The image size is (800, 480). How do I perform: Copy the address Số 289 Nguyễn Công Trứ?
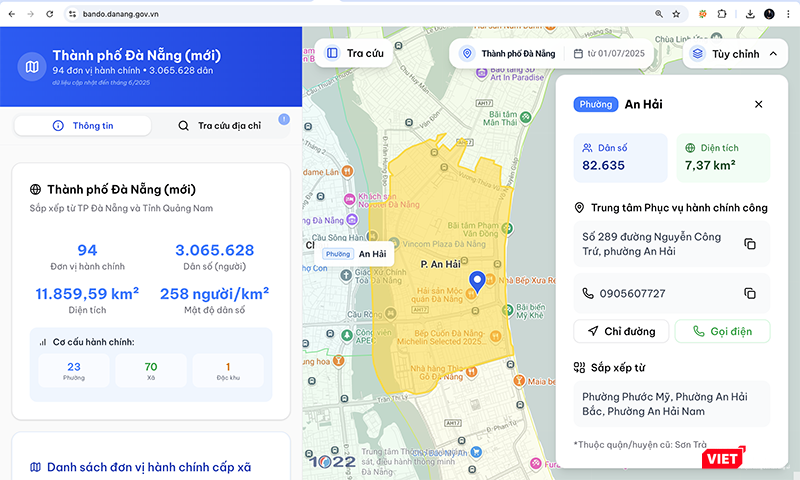[x=750, y=244]
